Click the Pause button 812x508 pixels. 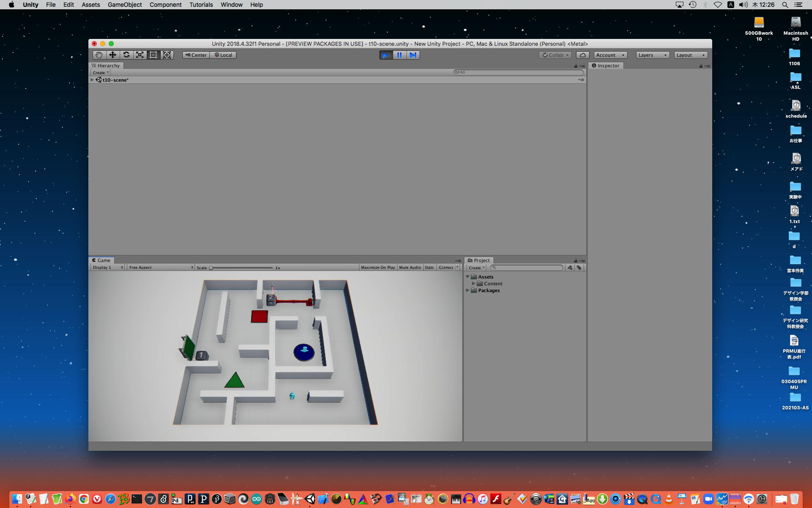[x=399, y=55]
